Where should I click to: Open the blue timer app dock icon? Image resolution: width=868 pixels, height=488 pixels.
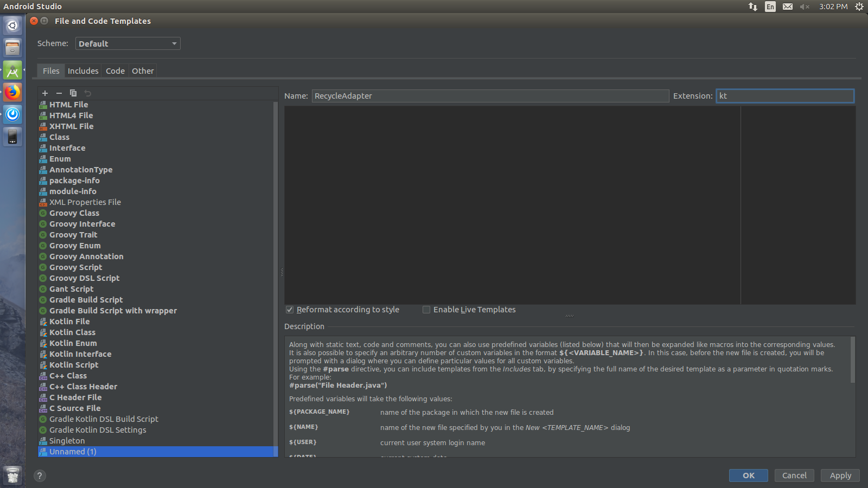pyautogui.click(x=12, y=114)
